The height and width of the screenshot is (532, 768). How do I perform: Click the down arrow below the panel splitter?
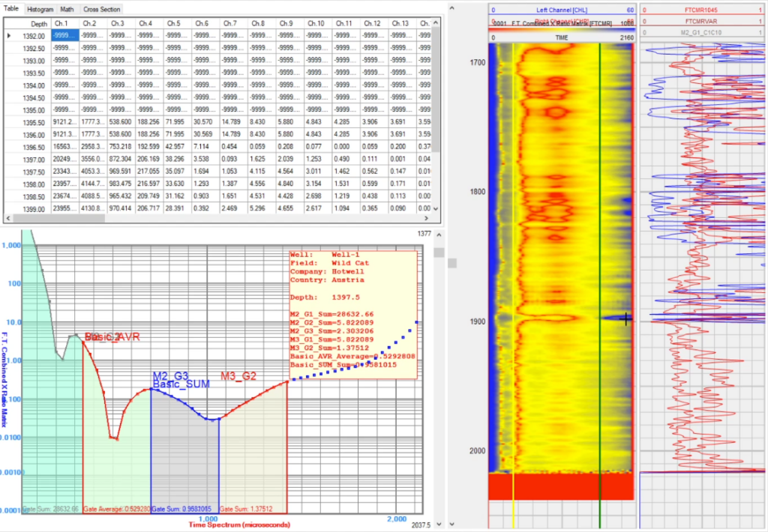[x=452, y=525]
